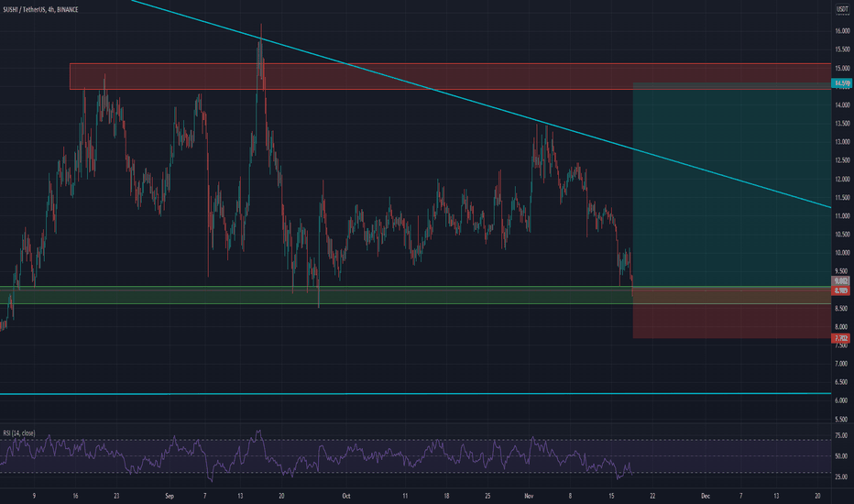Click the 9.082 current price tag
The image size is (854, 504).
[841, 280]
